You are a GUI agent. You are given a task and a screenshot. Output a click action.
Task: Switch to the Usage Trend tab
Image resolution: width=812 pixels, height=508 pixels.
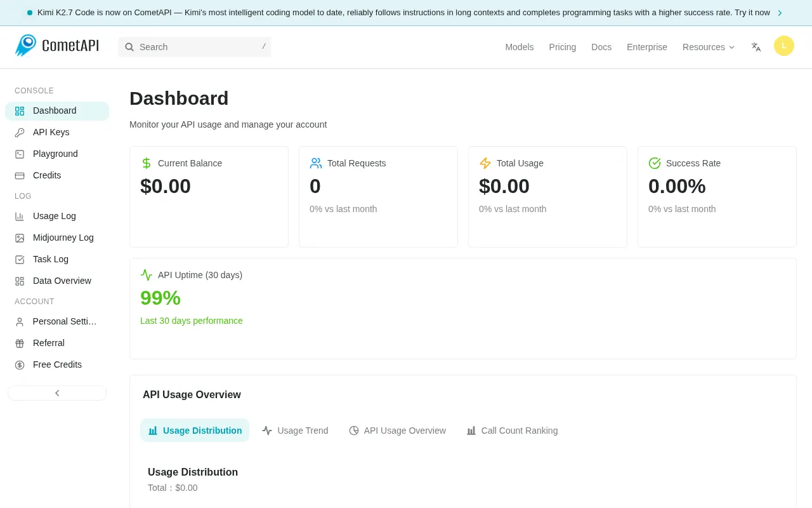tap(295, 431)
